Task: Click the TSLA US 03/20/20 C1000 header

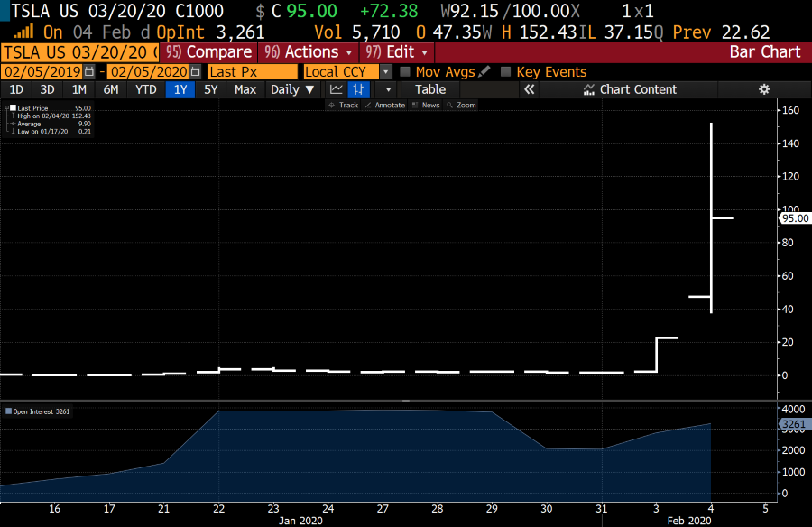Action: click(117, 11)
